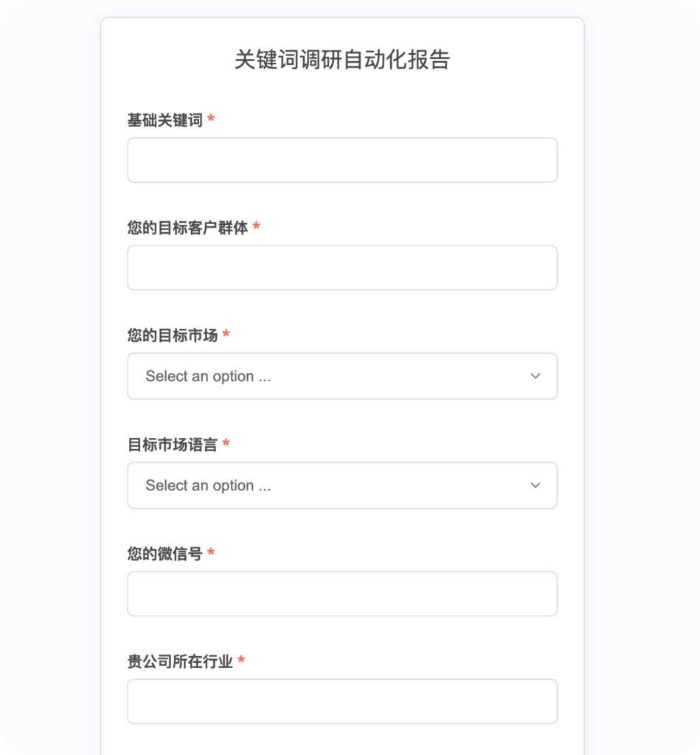Viewport: 700px width, 755px height.
Task: Click the 基础关键词 text input field
Action: (342, 160)
